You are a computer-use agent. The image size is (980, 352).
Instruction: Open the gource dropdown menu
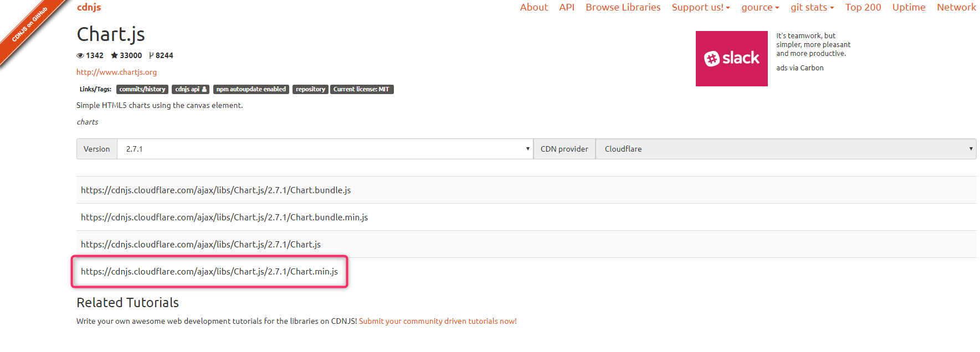click(760, 7)
